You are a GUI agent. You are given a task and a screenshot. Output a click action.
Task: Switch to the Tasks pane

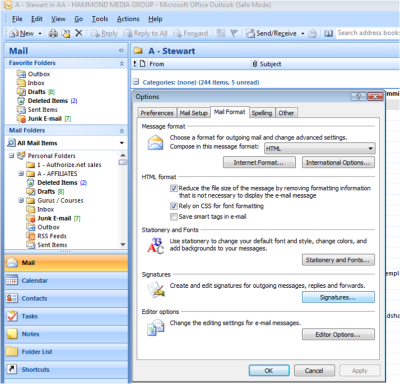(x=66, y=316)
